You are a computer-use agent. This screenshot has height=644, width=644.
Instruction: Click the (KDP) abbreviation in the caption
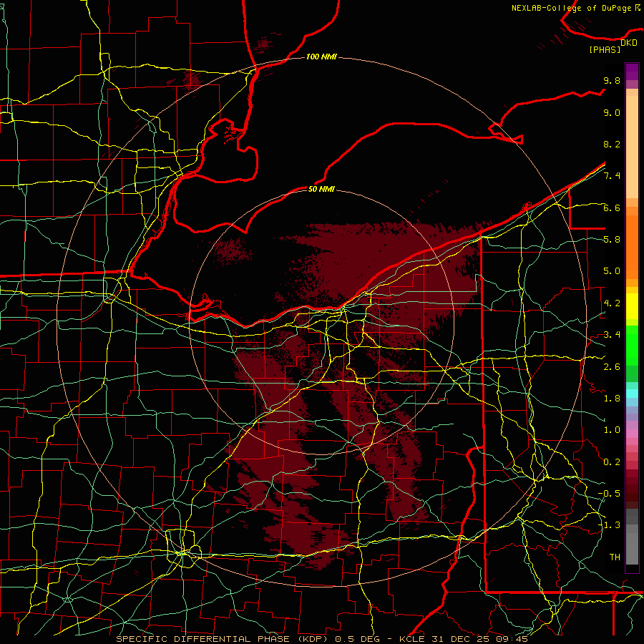pos(313,639)
